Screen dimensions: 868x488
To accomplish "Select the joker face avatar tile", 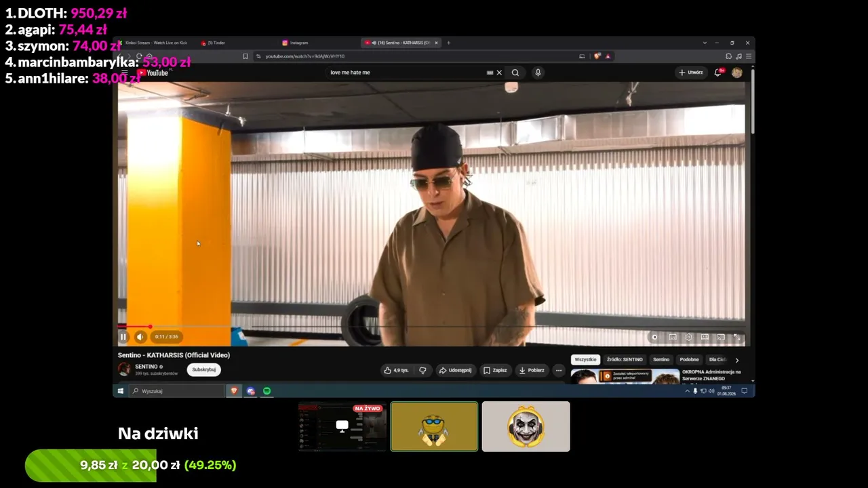I will [x=526, y=427].
